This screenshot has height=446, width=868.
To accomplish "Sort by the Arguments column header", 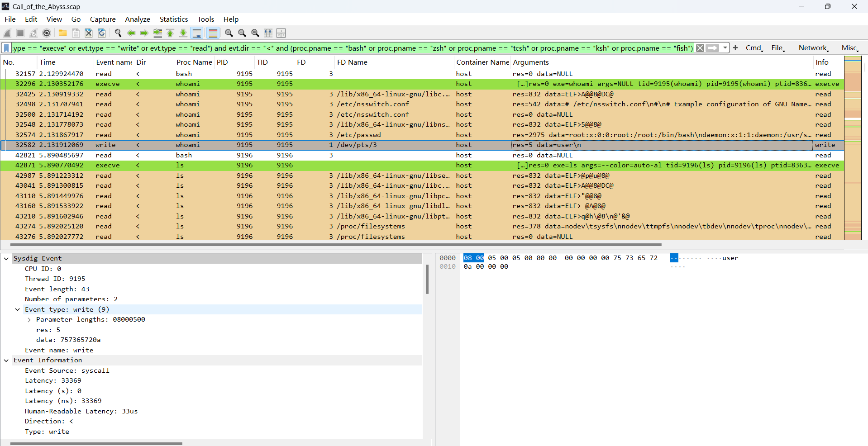I will click(662, 62).
